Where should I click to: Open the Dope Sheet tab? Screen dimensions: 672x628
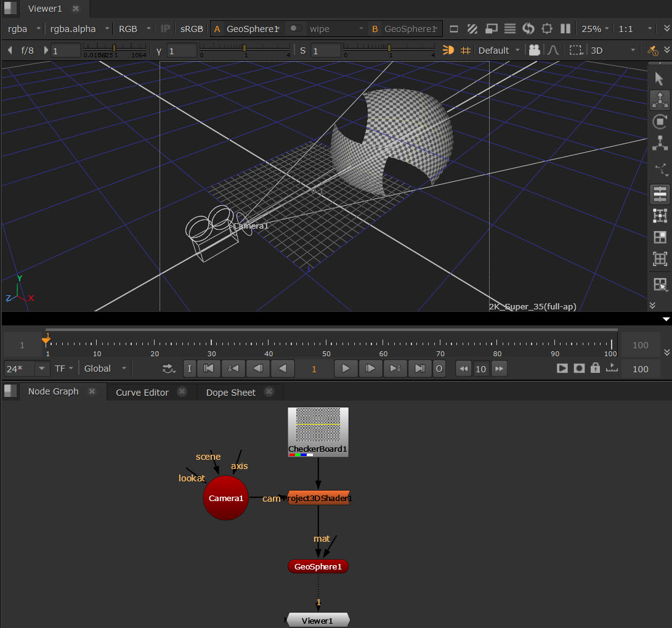click(230, 392)
